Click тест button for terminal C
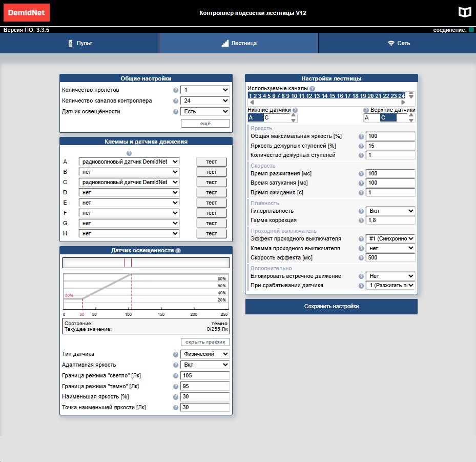This screenshot has width=476, height=462. coord(211,182)
